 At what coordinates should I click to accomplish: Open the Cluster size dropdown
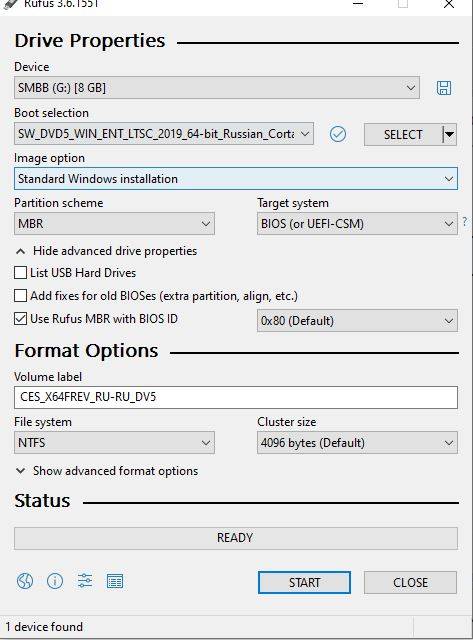(x=357, y=442)
